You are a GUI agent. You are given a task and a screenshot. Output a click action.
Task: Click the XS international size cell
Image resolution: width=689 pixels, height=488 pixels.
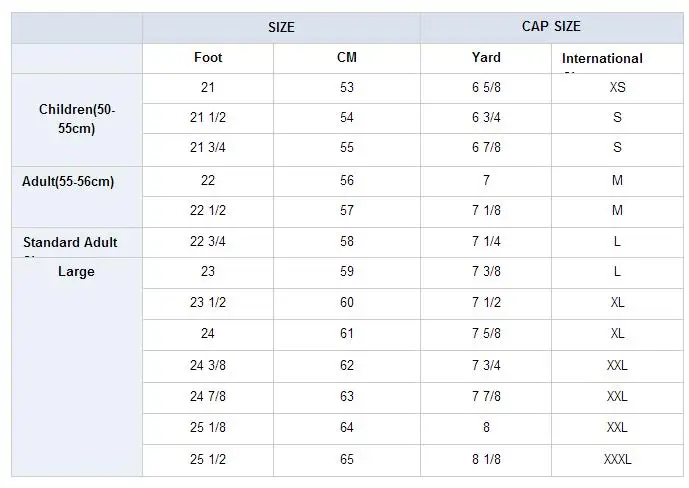[617, 88]
